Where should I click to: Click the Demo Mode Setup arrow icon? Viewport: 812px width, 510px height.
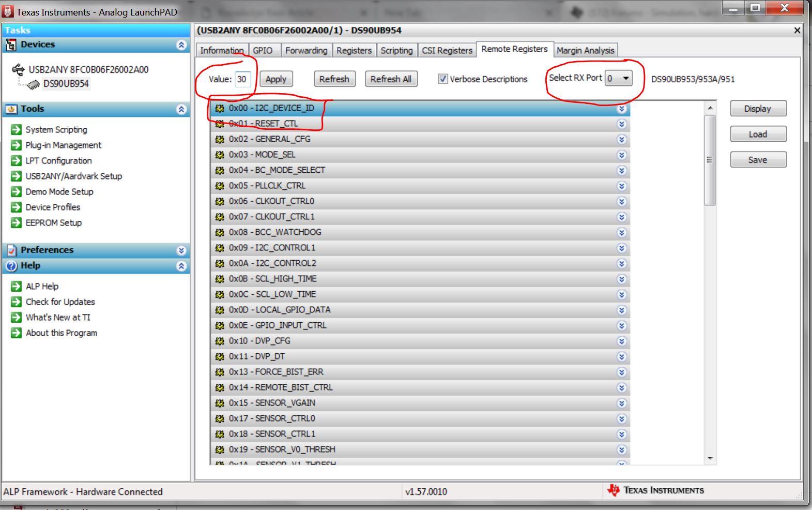coord(16,192)
